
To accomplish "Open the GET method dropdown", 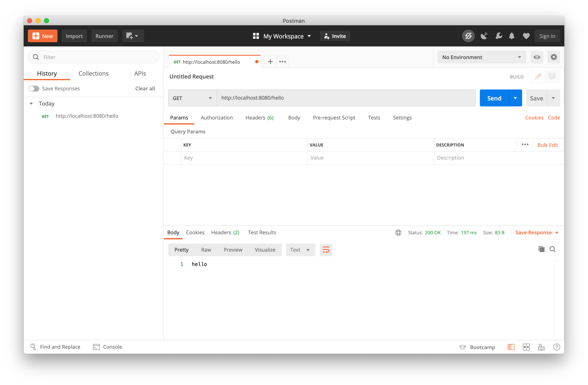I will coord(192,98).
